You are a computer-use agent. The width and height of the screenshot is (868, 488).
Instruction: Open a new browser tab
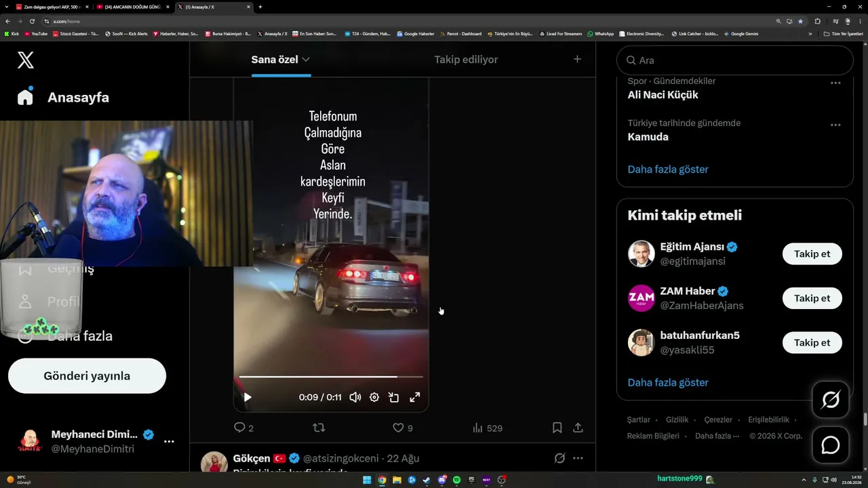click(x=260, y=7)
